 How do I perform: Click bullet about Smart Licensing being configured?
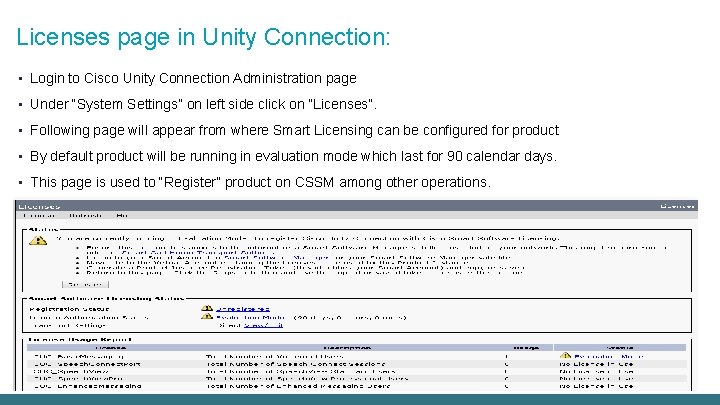pyautogui.click(x=294, y=130)
